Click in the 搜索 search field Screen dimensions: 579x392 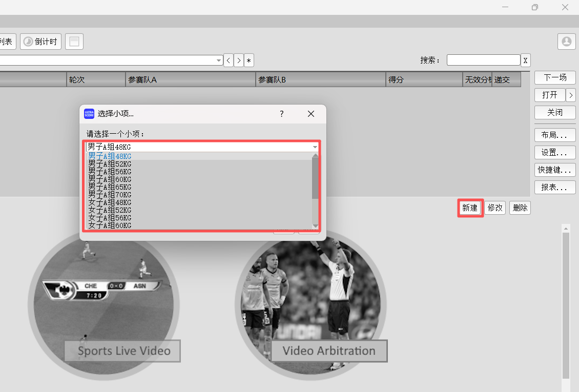pos(483,60)
